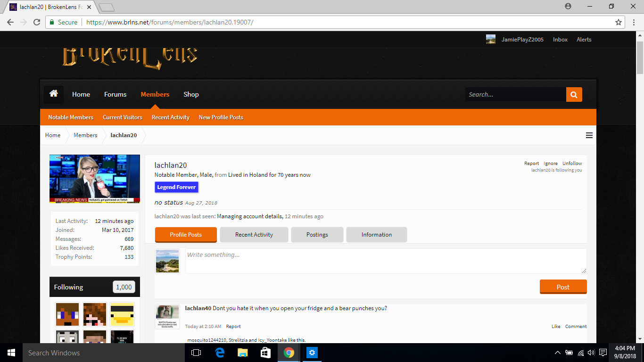Image resolution: width=644 pixels, height=362 pixels.
Task: Select Forums in the main navigation
Action: point(116,94)
